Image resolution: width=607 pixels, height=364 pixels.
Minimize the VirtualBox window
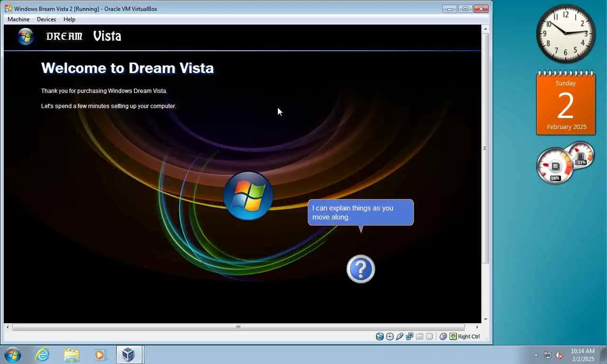[450, 9]
